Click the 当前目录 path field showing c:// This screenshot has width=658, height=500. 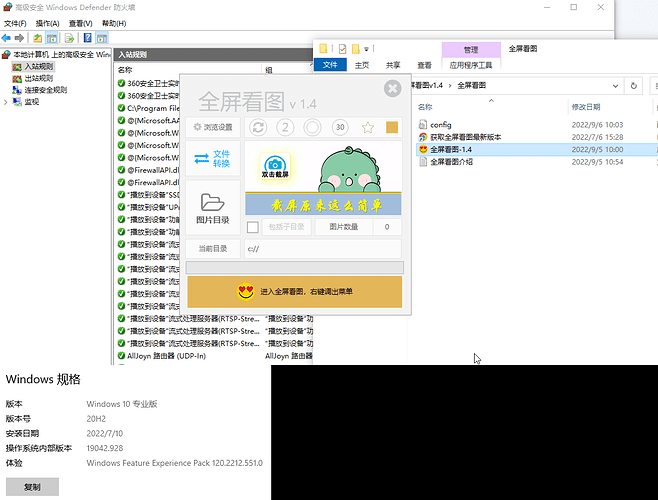[x=323, y=249]
